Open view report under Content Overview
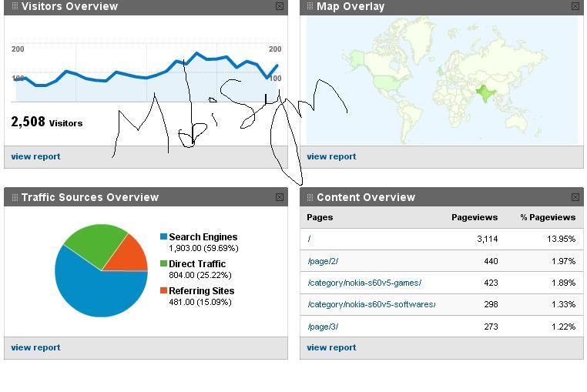Screen dimensions: 587x392 (x=331, y=347)
